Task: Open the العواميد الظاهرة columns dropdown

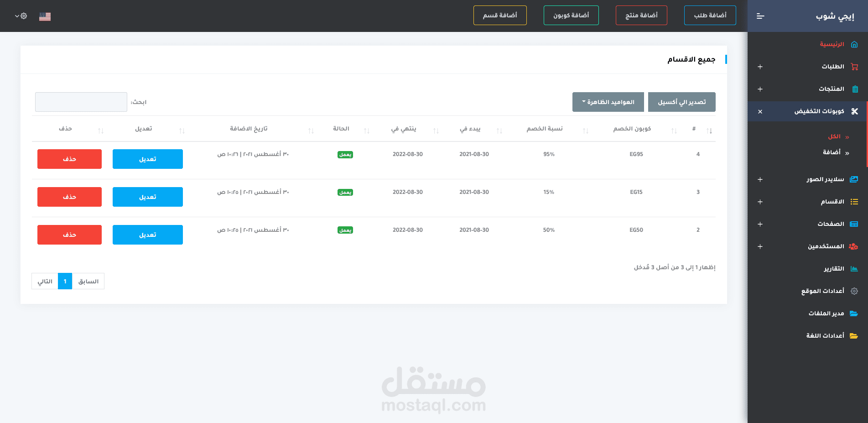Action: point(608,102)
